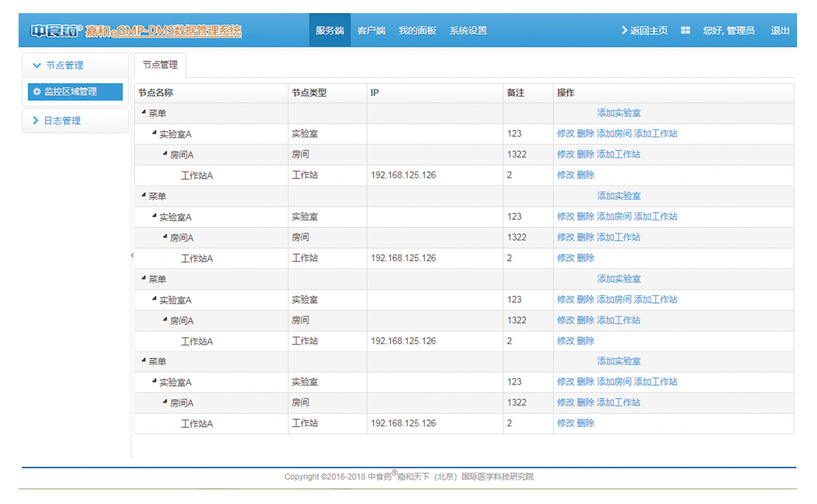Image resolution: width=817 pixels, height=504 pixels.
Task: Collapse the first 菜单 tree node triangle
Action: click(x=143, y=112)
